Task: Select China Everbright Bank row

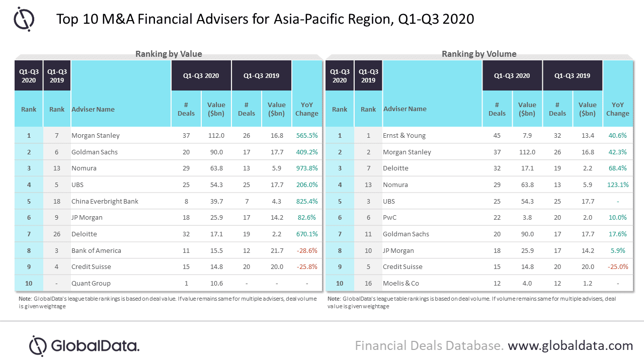Action: 169,201
